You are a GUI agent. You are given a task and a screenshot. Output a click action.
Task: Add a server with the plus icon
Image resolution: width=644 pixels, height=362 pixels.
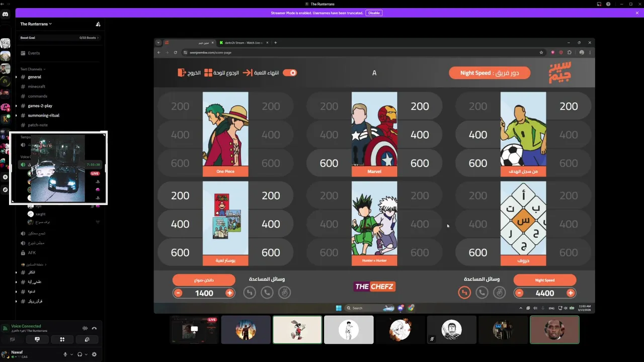pos(5,177)
